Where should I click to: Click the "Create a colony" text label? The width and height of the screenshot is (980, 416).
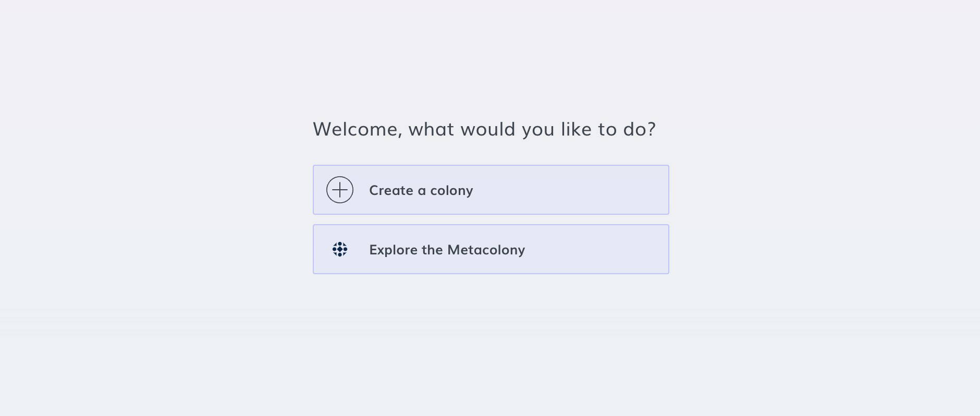coord(421,190)
